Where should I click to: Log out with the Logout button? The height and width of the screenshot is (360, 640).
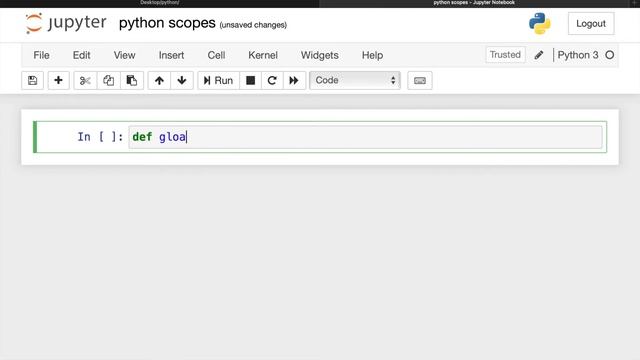click(591, 24)
